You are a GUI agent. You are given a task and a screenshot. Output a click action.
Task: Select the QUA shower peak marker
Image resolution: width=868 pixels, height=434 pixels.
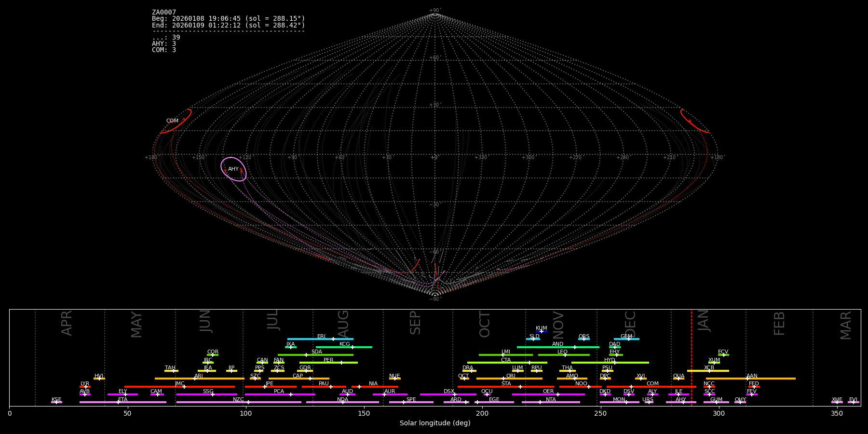pyautogui.click(x=678, y=379)
